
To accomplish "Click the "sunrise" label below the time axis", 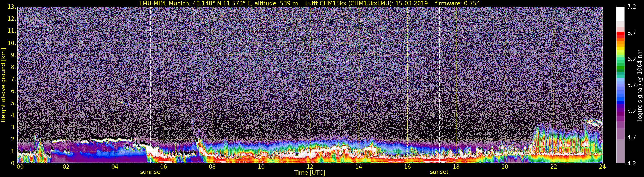I will (x=150, y=172).
